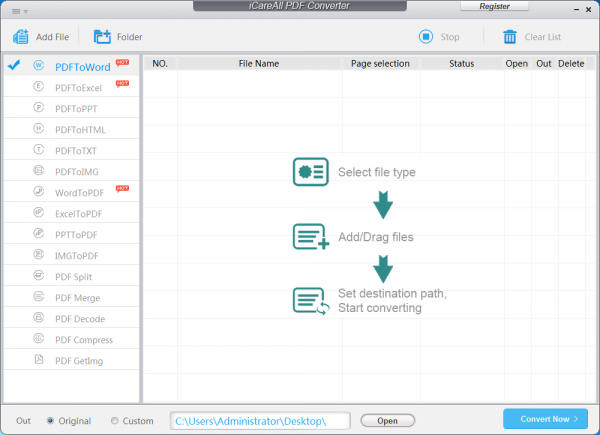The image size is (600, 435).
Task: Click the Clear List label
Action: tap(543, 37)
